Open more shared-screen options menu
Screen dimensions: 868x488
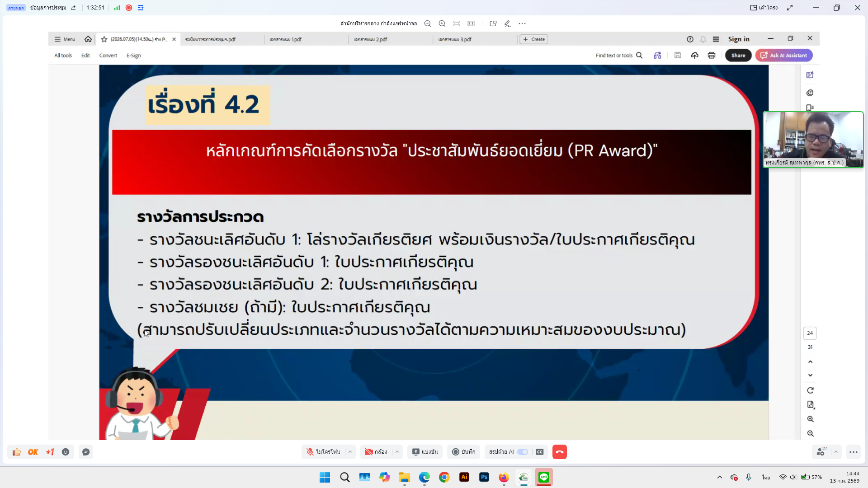(x=522, y=23)
